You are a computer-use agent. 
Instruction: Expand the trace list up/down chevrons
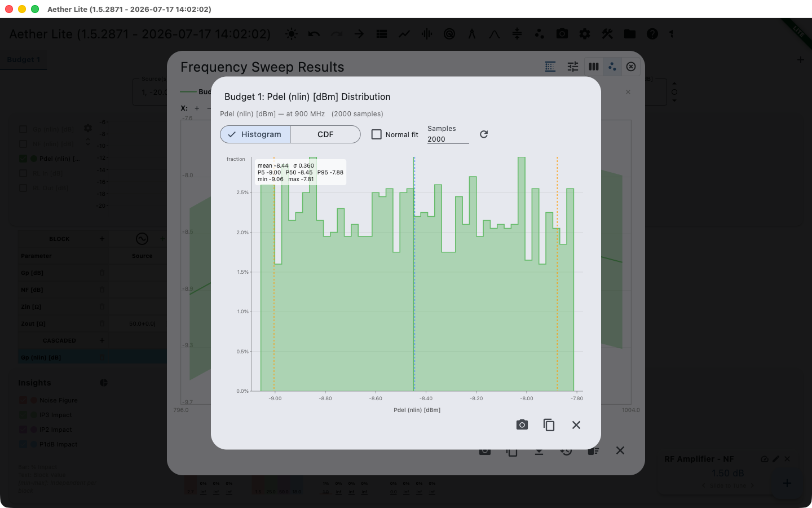point(88,141)
